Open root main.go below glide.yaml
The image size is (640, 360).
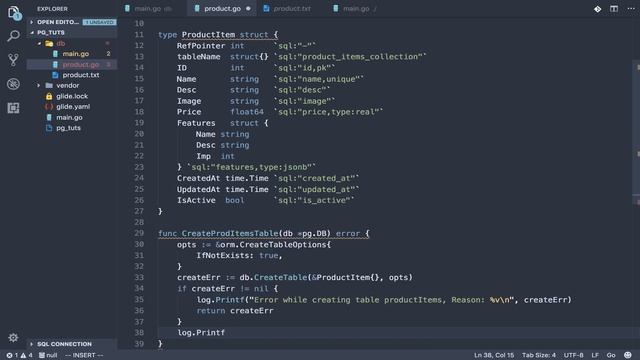(x=69, y=118)
